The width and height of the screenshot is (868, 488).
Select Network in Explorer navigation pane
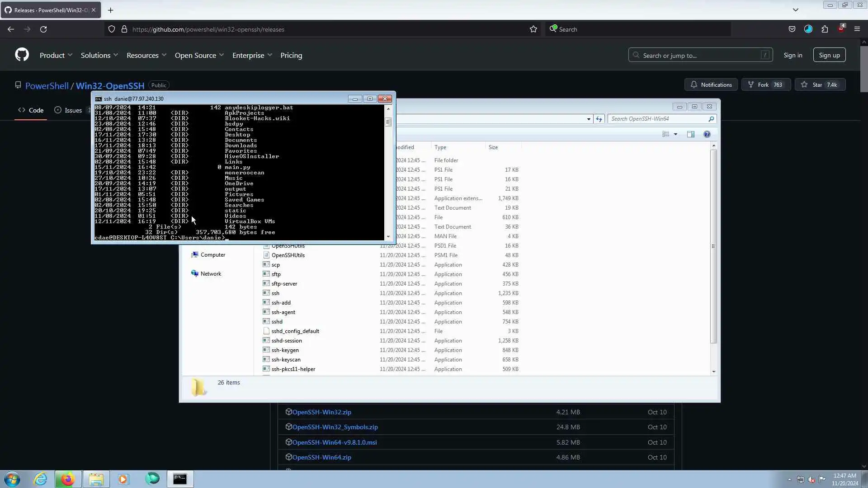211,274
